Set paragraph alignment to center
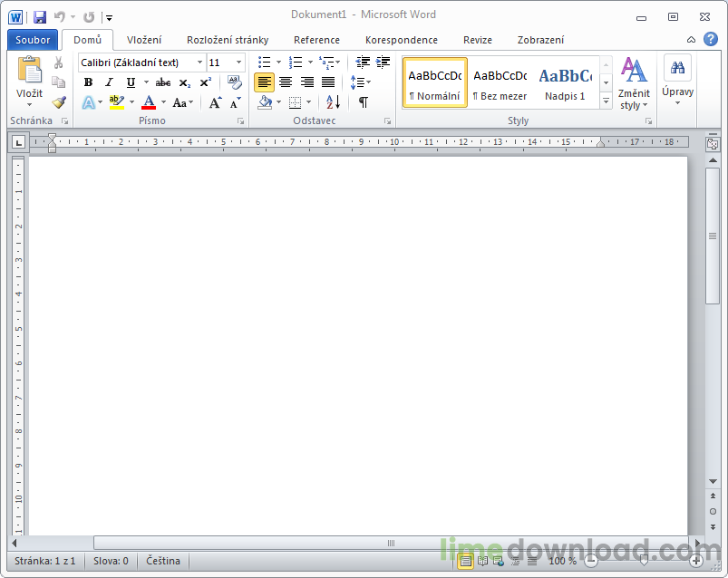Viewport: 728px width, 578px height. pyautogui.click(x=285, y=82)
